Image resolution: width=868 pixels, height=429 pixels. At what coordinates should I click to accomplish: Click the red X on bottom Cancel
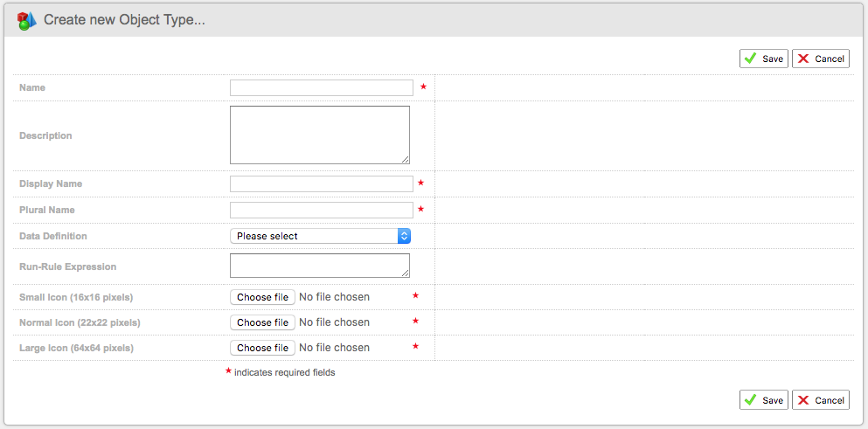coord(803,400)
